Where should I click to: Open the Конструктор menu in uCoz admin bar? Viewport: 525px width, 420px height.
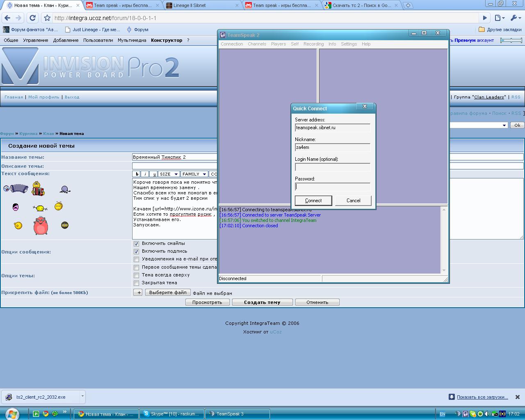click(x=167, y=40)
